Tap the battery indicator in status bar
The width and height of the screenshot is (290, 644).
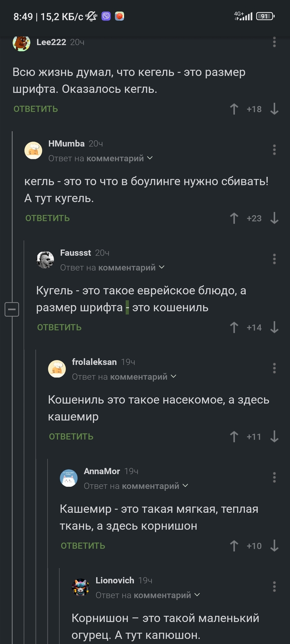(x=265, y=16)
